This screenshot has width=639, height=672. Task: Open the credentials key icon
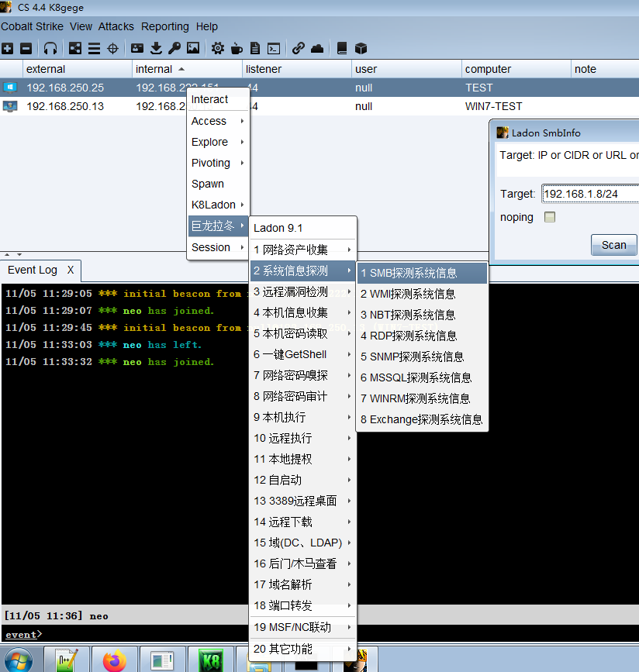[174, 48]
